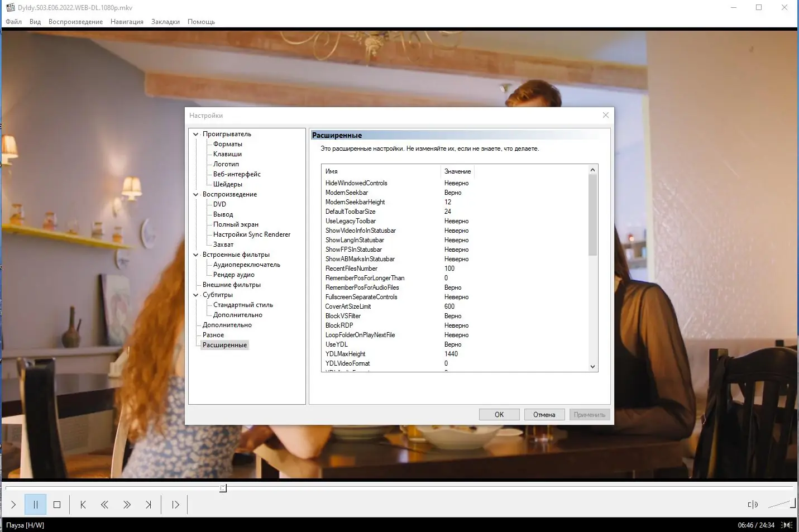Collapse the Воспроизведение tree node
799x532 pixels.
pyautogui.click(x=195, y=194)
